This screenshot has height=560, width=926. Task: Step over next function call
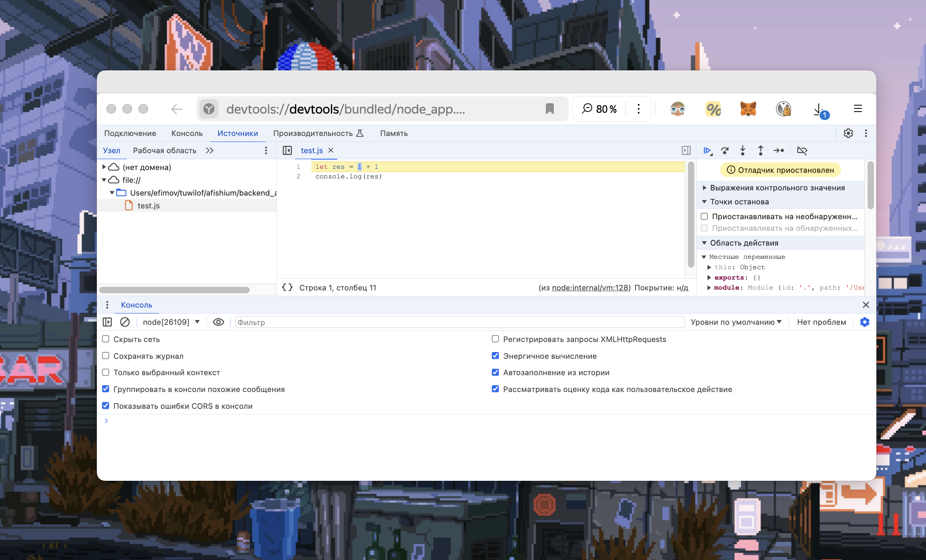point(725,150)
